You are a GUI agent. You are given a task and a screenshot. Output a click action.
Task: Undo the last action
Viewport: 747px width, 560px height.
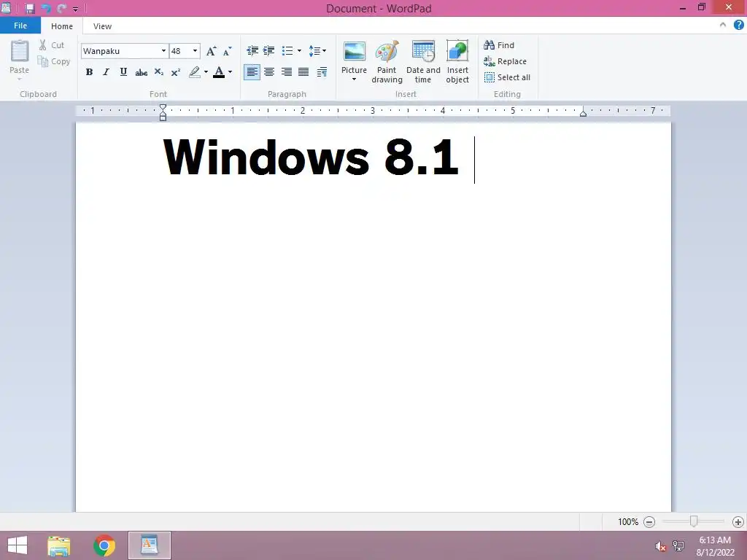pyautogui.click(x=46, y=8)
